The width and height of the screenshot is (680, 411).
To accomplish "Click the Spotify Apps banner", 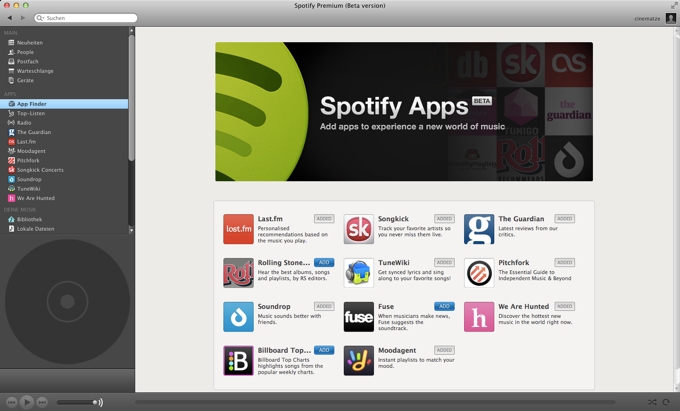I will pyautogui.click(x=404, y=111).
